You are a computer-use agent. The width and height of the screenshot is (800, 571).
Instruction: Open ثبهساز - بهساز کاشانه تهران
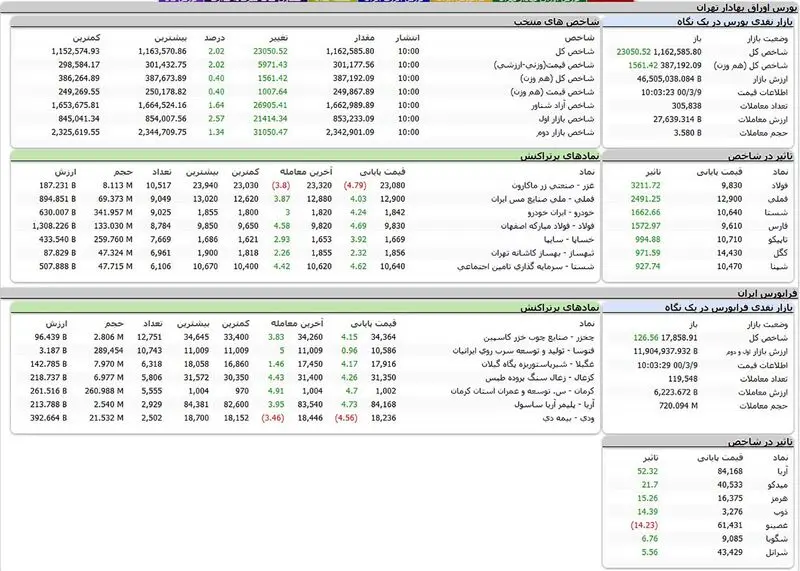(543, 253)
